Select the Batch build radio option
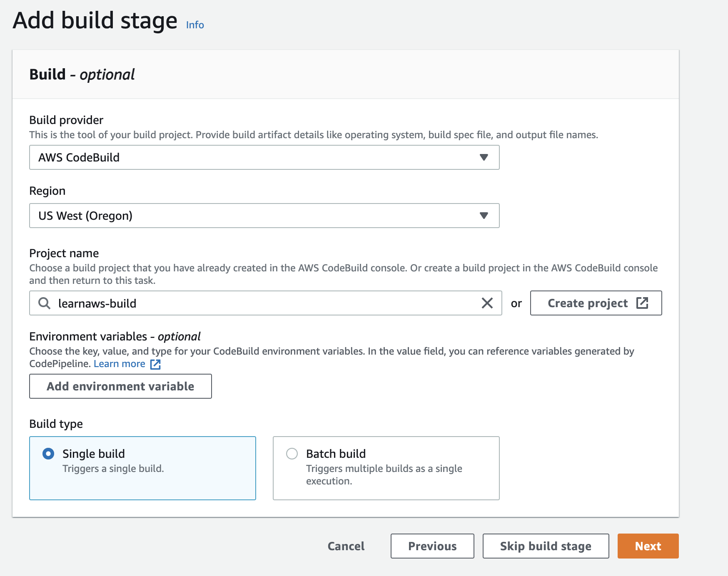728x576 pixels. 292,454
